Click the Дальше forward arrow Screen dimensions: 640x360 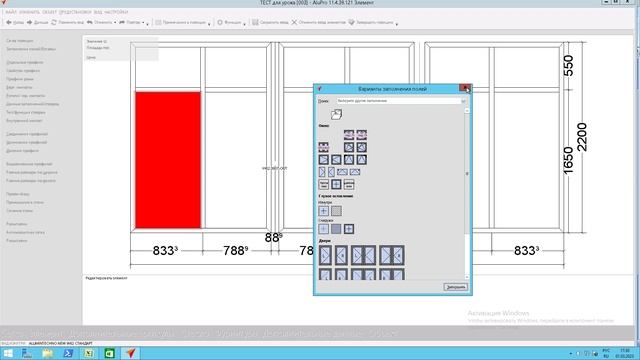pos(38,22)
